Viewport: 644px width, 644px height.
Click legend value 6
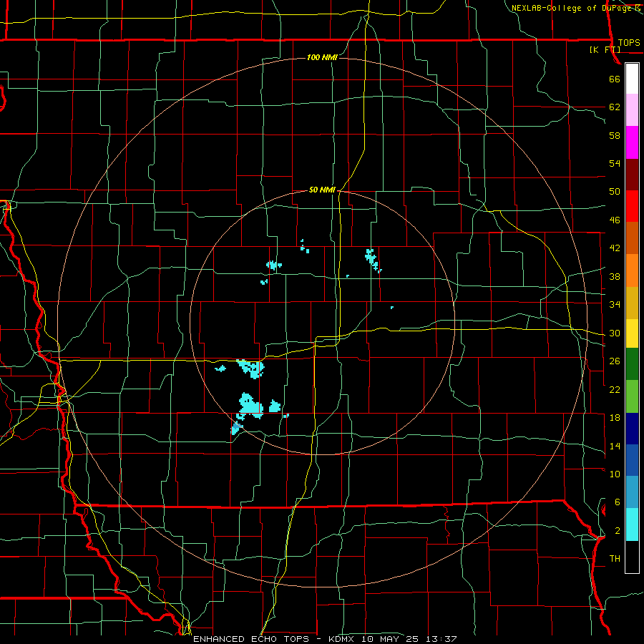click(617, 502)
